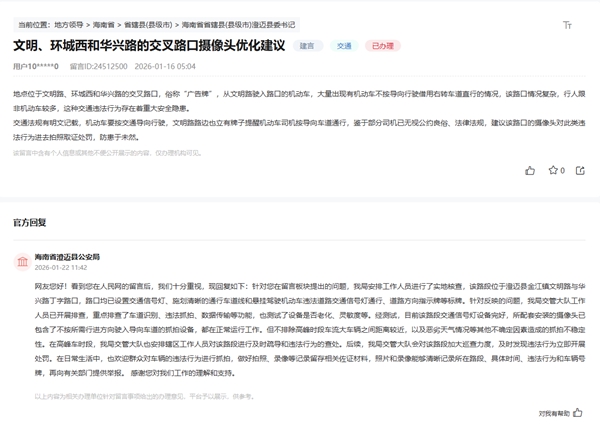Screen dimensions: 600x439
Task: Click the 对我有帮助 label
Action: 554,413
